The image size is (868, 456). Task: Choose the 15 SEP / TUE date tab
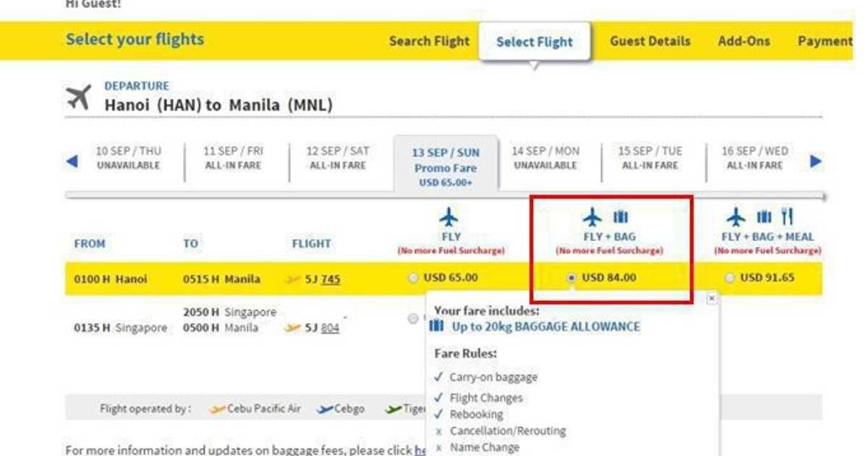click(x=650, y=158)
